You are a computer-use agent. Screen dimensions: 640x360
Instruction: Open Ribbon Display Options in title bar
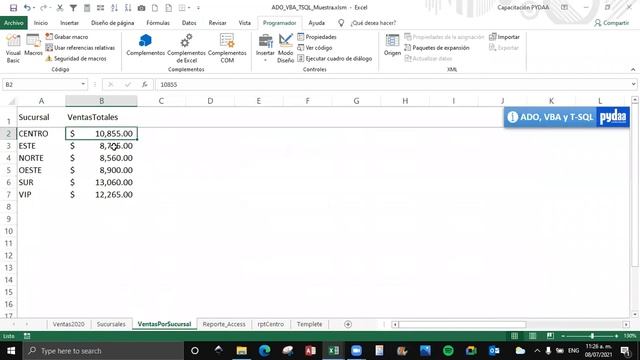click(564, 7)
